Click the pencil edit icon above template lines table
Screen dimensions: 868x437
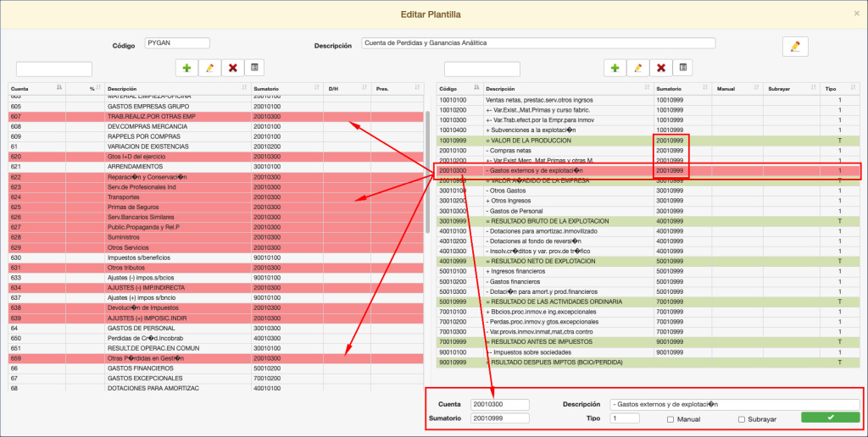click(x=637, y=68)
